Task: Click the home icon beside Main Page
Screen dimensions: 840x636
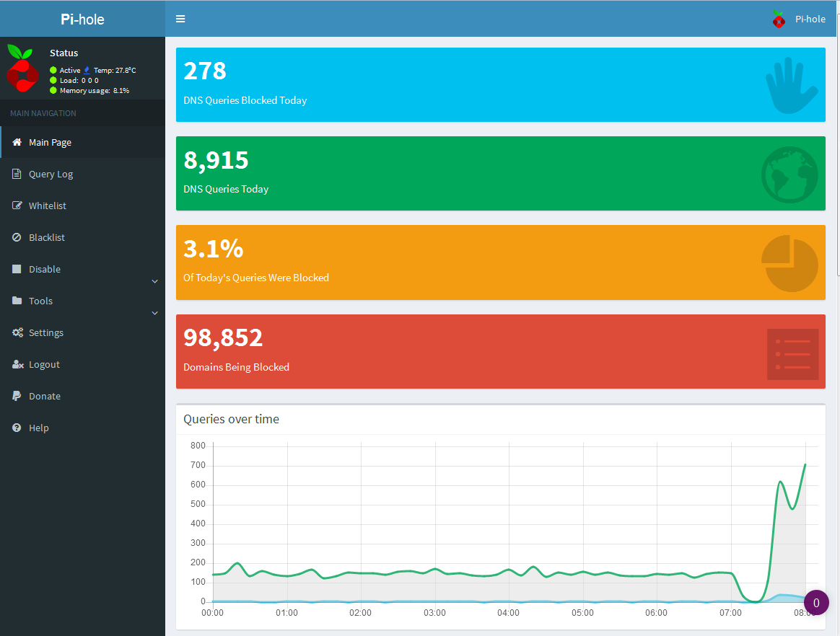Action: (17, 142)
